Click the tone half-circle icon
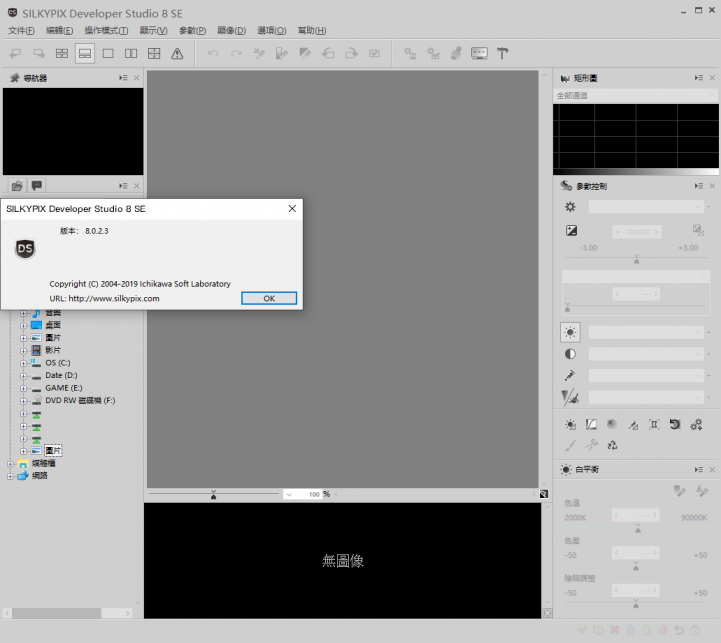This screenshot has height=643, width=721. coord(570,354)
